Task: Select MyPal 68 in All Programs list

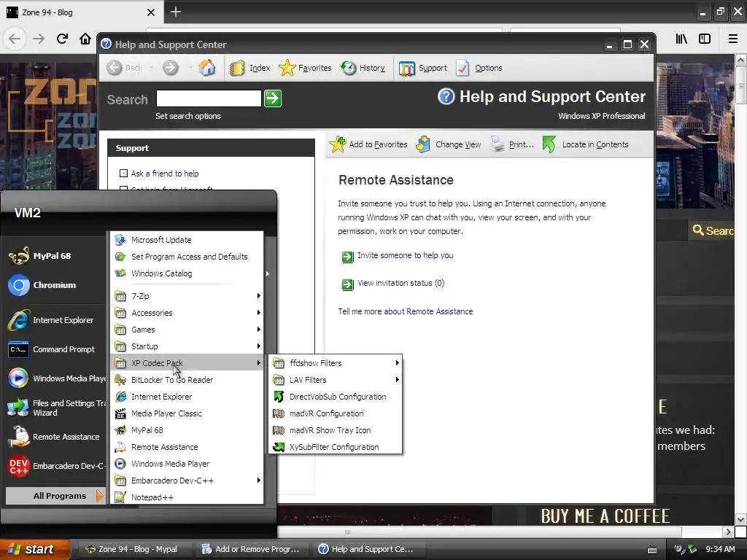Action: pyautogui.click(x=187, y=430)
